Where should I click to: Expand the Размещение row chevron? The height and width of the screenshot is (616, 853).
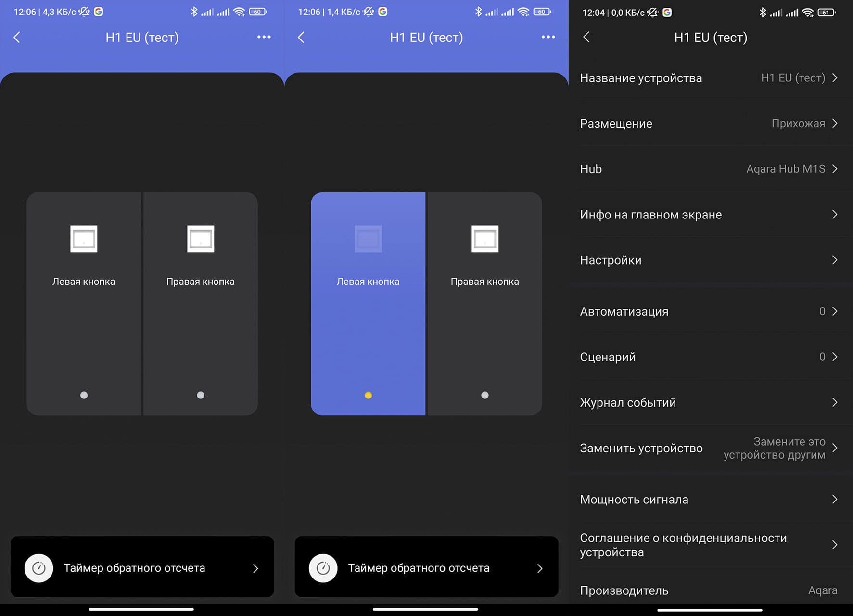click(835, 123)
